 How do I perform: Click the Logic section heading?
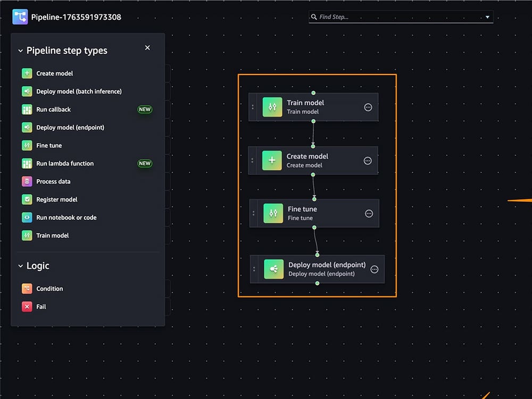[x=38, y=265]
